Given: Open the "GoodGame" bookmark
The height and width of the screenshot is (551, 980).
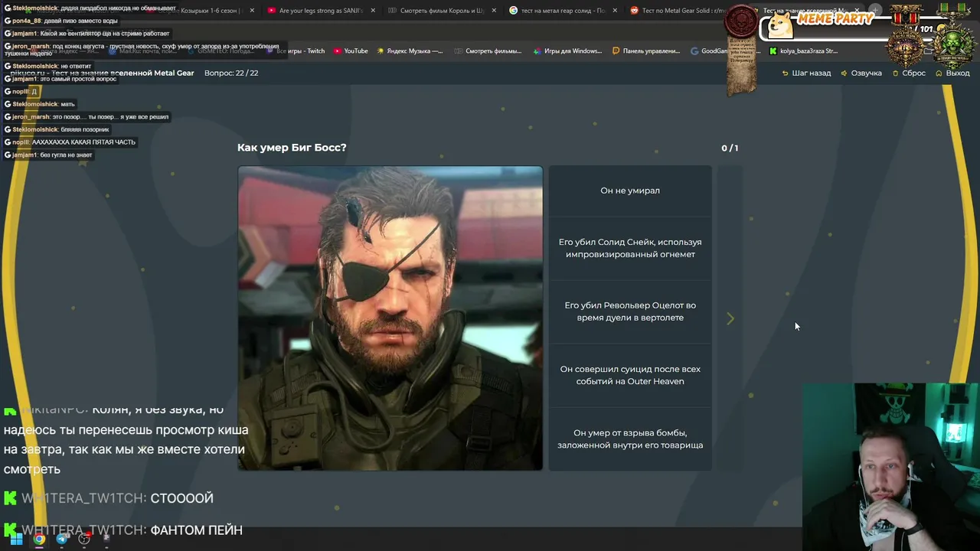Looking at the screenshot, I should (710, 51).
